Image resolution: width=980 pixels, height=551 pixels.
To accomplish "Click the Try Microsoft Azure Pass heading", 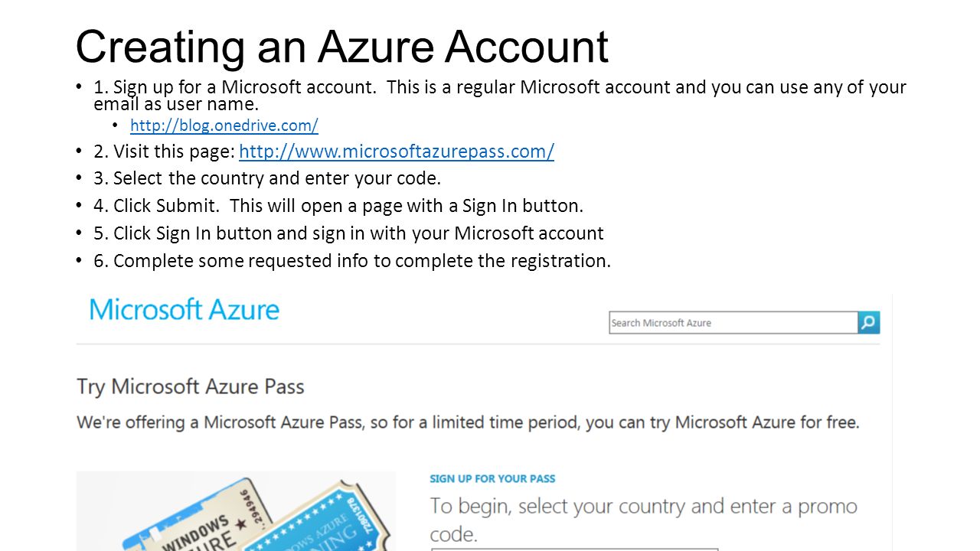I will coord(191,386).
